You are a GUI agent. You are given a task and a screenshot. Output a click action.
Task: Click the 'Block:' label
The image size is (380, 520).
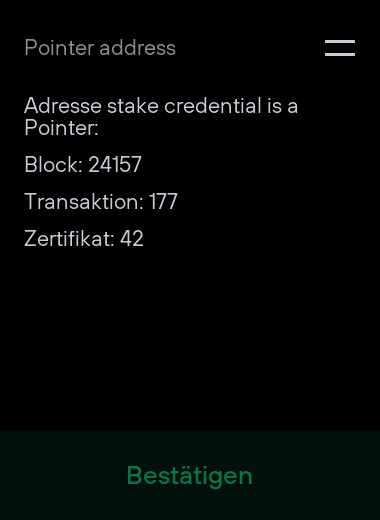coord(54,164)
